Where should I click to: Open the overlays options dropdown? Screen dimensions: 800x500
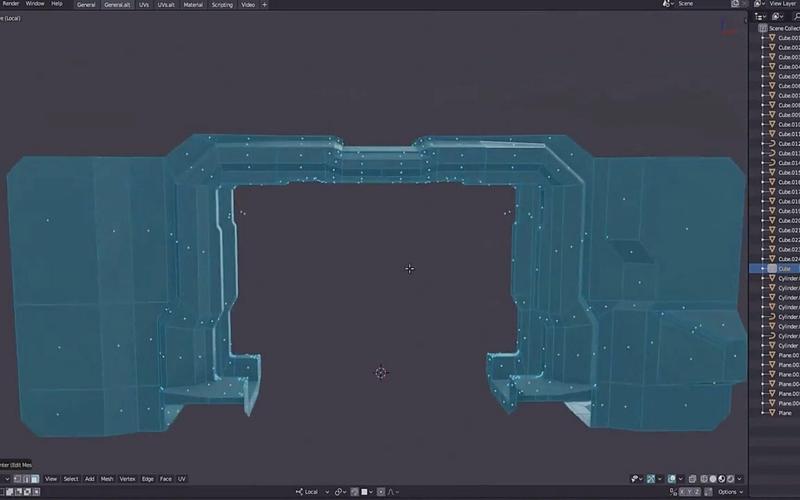click(681, 479)
